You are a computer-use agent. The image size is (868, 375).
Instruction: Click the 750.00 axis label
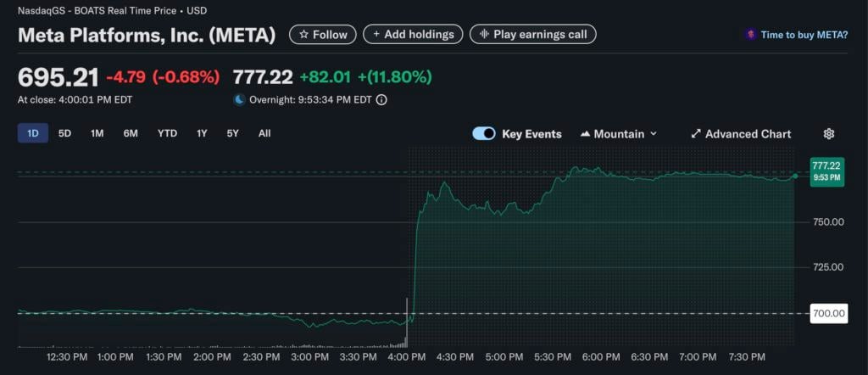(827, 221)
